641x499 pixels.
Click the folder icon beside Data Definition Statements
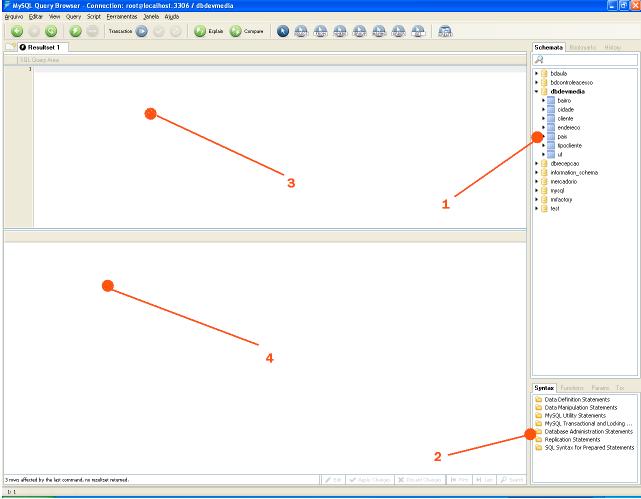click(537, 399)
